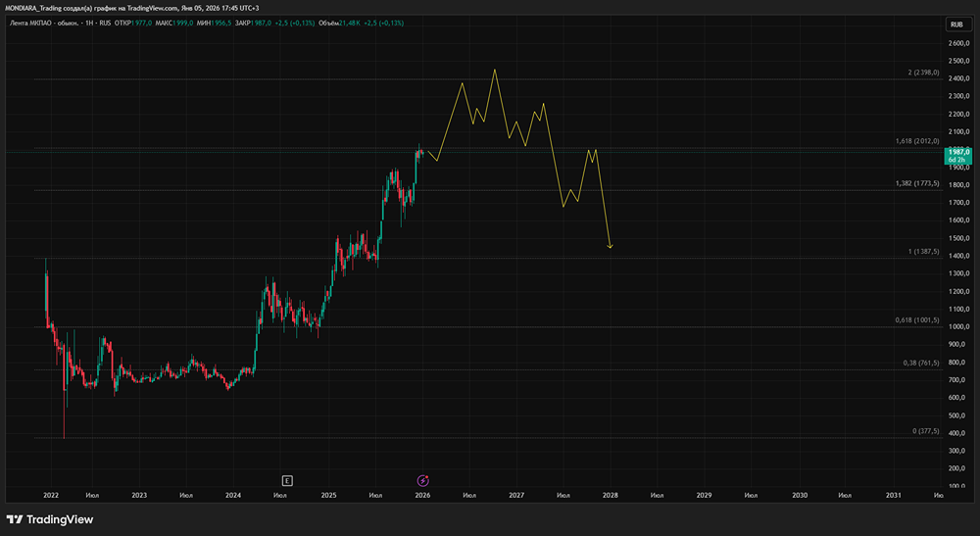Screen dimensions: 980x536
Task: Click the low value МИН 1956,5
Action: point(214,24)
